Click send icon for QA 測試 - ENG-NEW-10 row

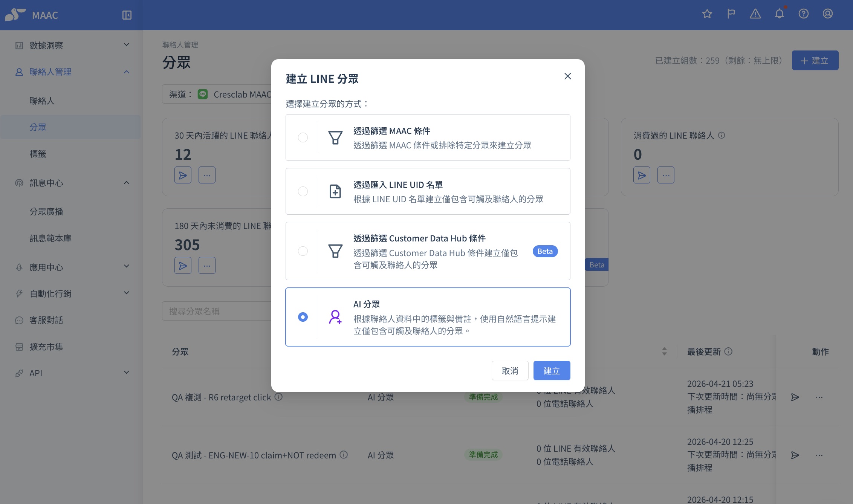pyautogui.click(x=795, y=455)
